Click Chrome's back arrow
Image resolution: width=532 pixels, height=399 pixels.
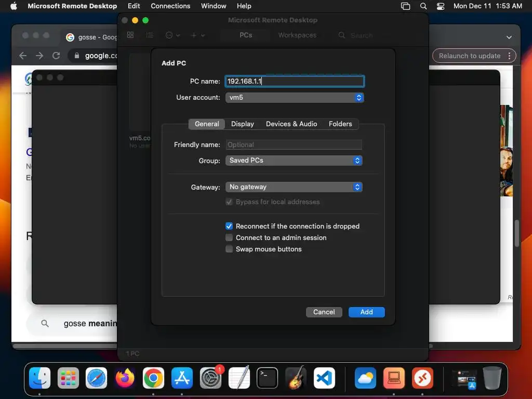pos(23,56)
